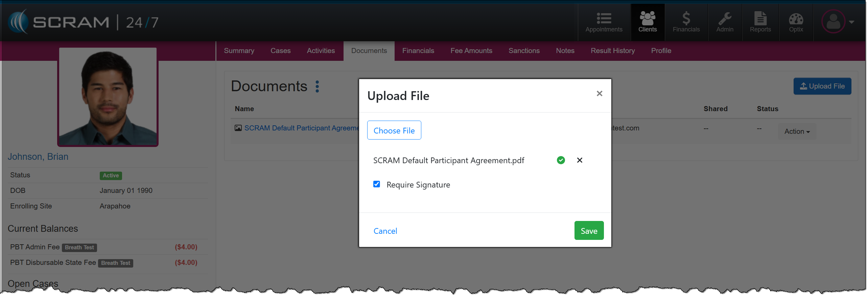Image resolution: width=868 pixels, height=299 pixels.
Task: Open the Optix gauge icon
Action: [x=796, y=19]
